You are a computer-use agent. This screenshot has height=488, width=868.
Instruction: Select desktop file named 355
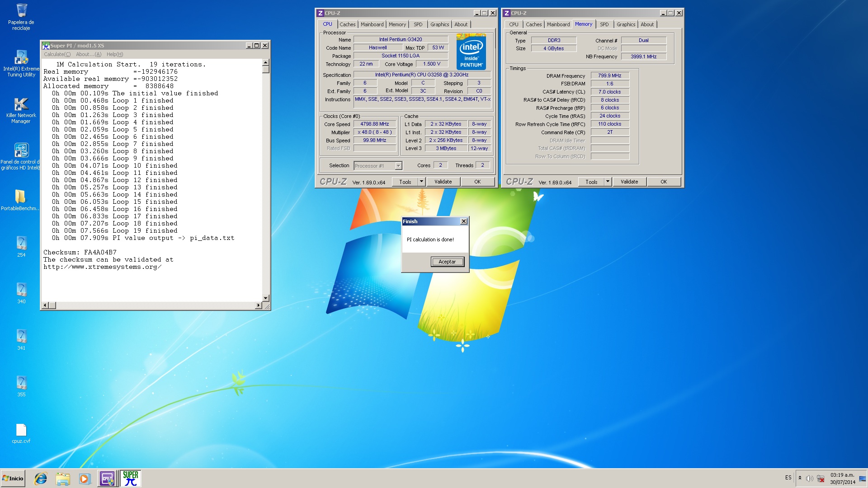(x=21, y=386)
